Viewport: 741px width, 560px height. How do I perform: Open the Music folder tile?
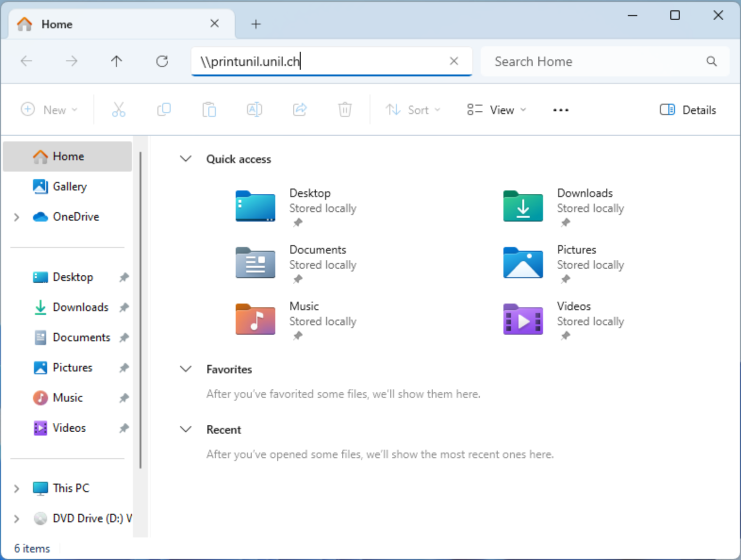(x=255, y=320)
